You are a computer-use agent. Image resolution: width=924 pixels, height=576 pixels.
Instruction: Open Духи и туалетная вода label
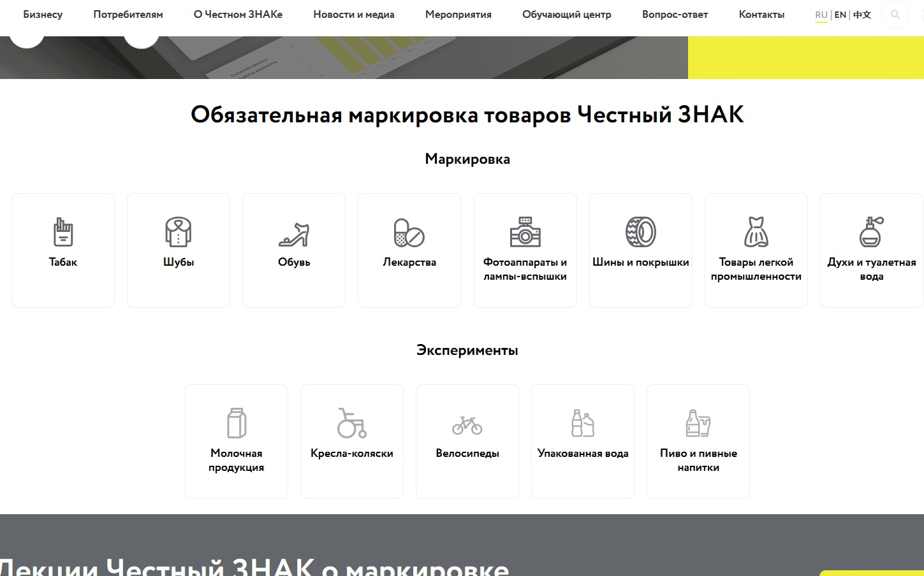[872, 269]
